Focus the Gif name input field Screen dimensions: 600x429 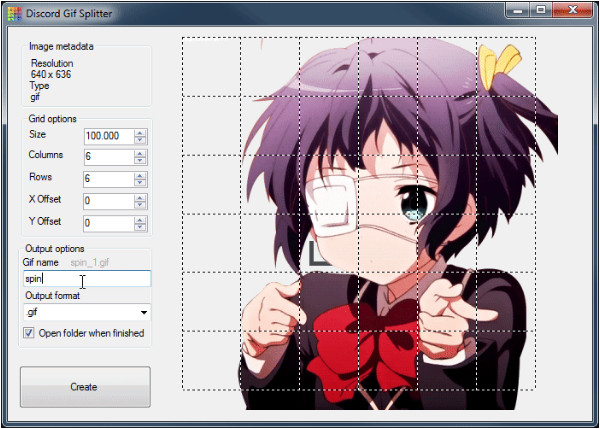click(87, 279)
